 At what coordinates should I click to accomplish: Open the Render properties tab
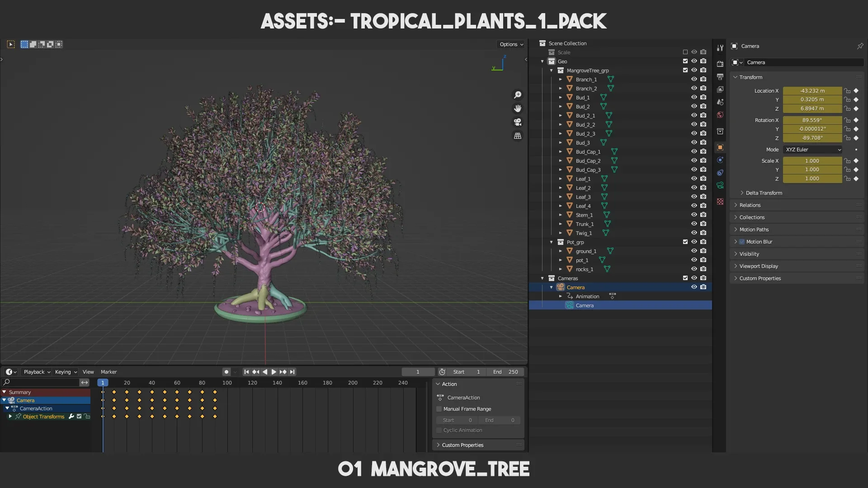tap(720, 64)
